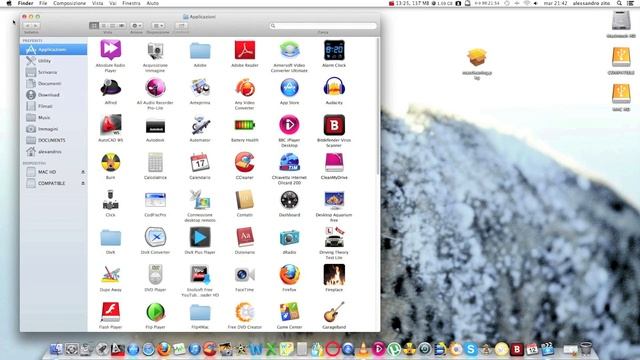
Task: Select the Burn app icon in Finder window
Action: 111,162
